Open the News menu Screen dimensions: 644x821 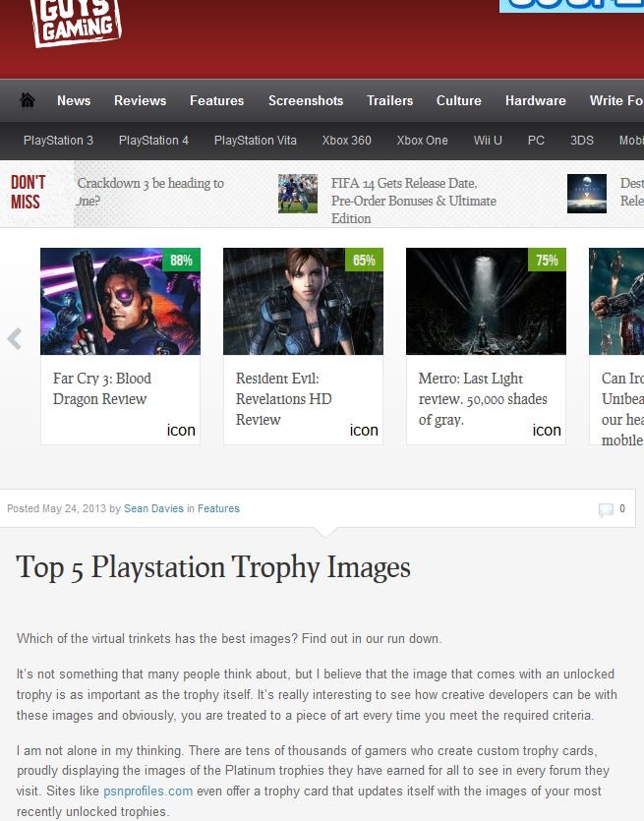click(x=74, y=100)
